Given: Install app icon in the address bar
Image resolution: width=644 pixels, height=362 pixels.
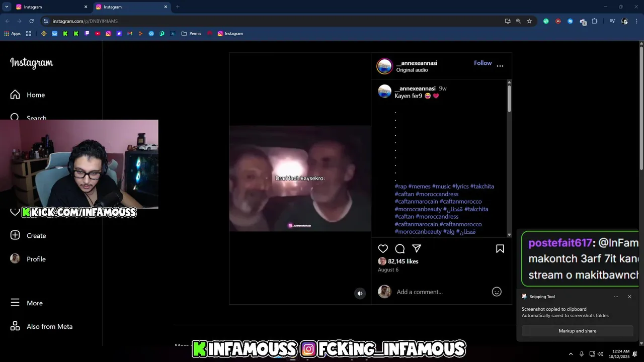Looking at the screenshot, I should tap(508, 21).
